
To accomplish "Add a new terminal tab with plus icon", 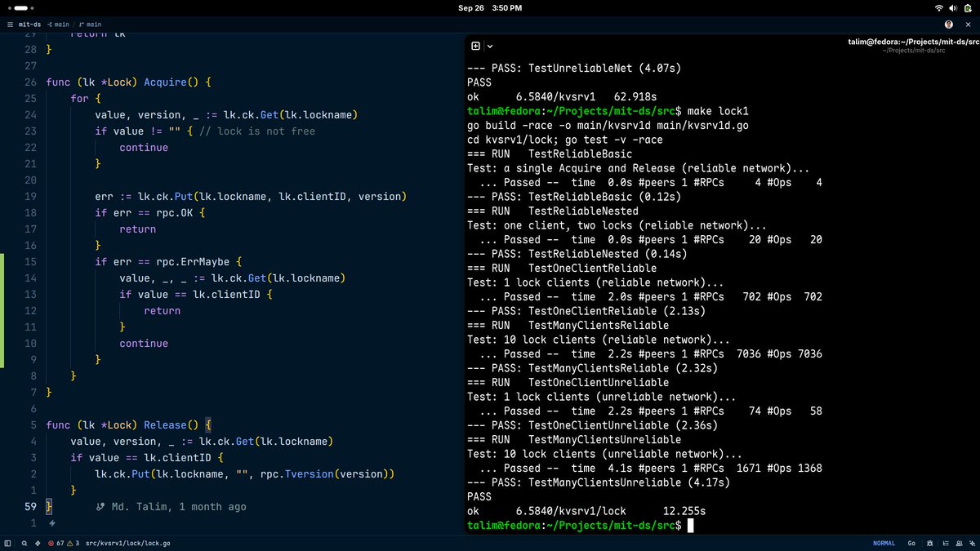I will point(475,47).
